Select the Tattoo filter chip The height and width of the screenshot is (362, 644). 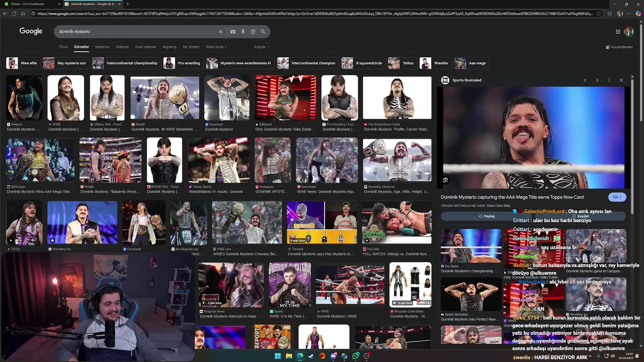[402, 63]
